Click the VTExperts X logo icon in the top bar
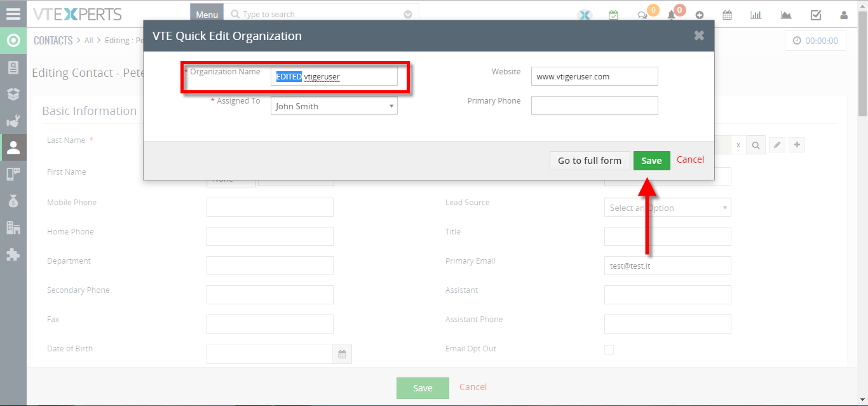Image resolution: width=868 pixels, height=406 pixels. click(585, 15)
